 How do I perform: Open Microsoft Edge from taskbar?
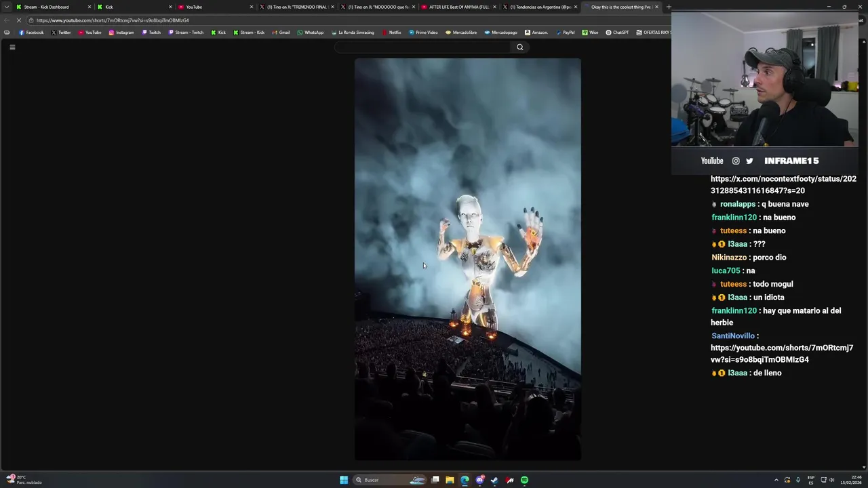tap(465, 480)
